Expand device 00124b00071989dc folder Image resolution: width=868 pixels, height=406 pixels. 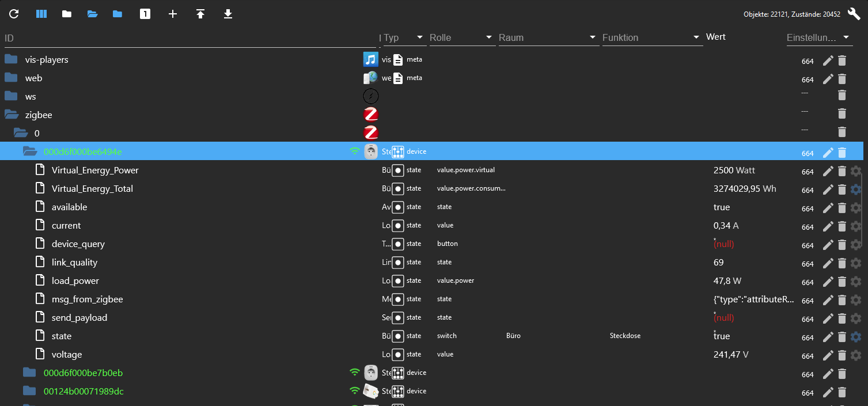29,391
